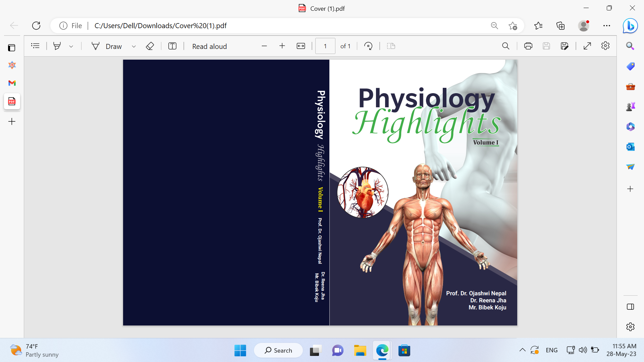Viewport: 644px width, 362px height.
Task: Rotate the PDF page
Action: coord(368,46)
